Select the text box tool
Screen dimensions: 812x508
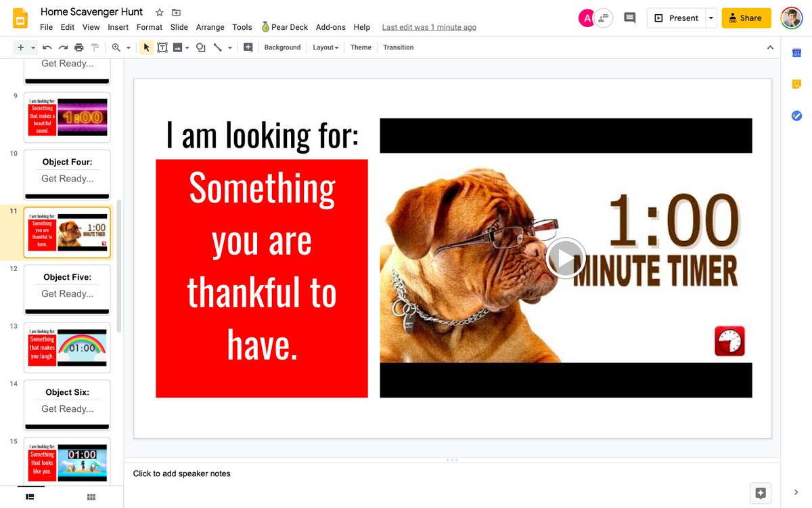point(162,47)
